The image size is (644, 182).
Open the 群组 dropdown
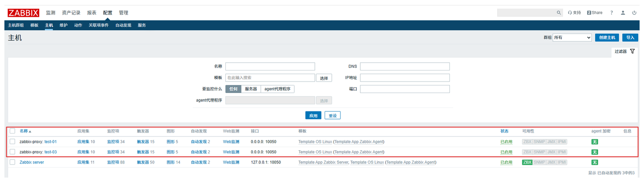(x=572, y=38)
